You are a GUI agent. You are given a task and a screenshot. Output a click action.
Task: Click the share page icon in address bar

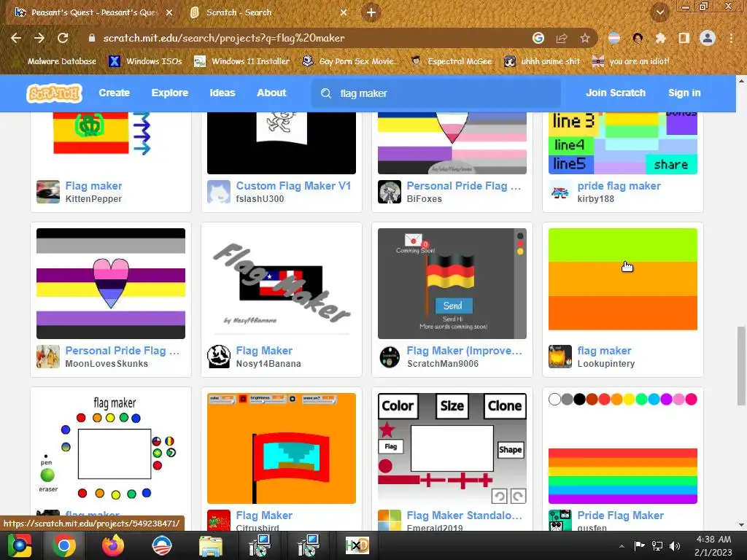click(x=562, y=38)
